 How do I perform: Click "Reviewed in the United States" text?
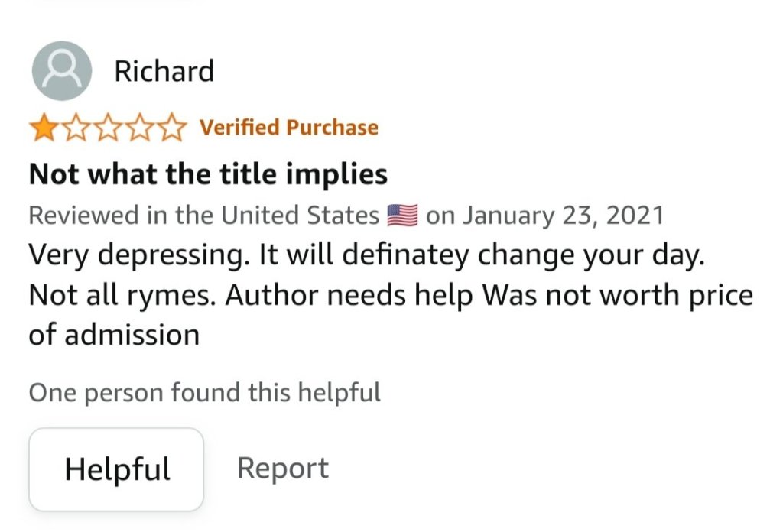(203, 216)
